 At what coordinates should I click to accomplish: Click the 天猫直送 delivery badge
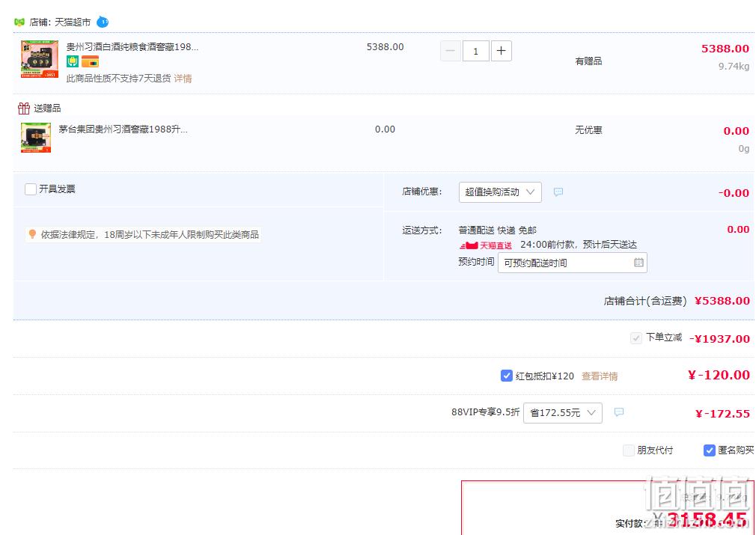pos(486,245)
